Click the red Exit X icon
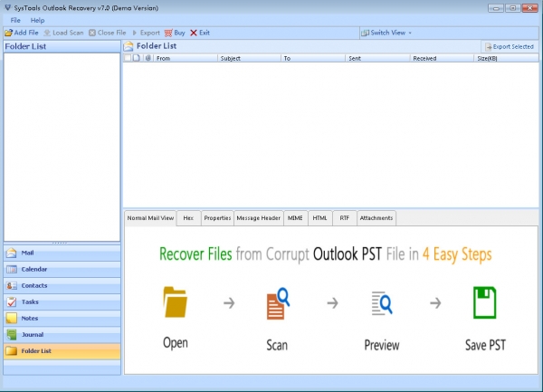The width and height of the screenshot is (543, 392). click(x=194, y=33)
